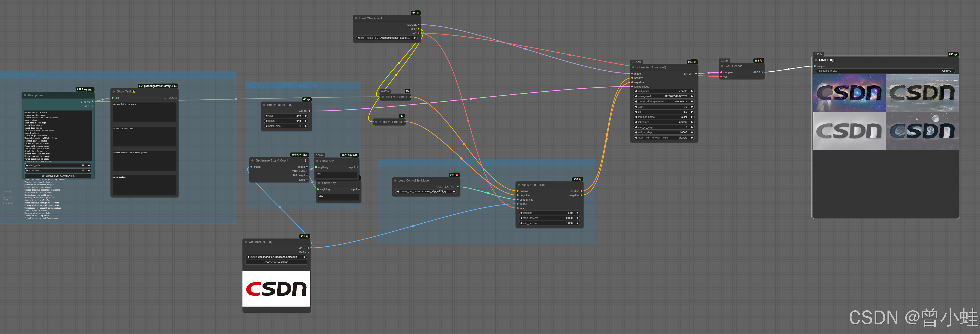
Task: Click the fox badge on Save Image #35
Action: (x=955, y=54)
